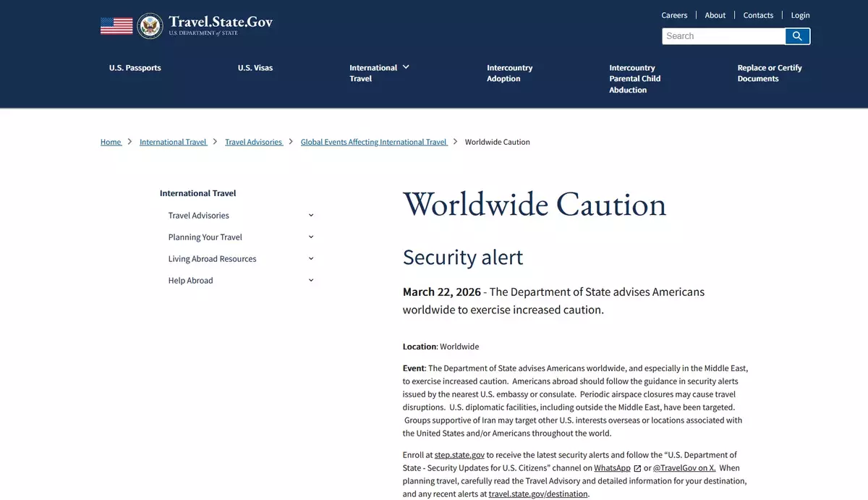Expand Travel Advisories sidebar section
This screenshot has height=500, width=868.
pyautogui.click(x=311, y=216)
